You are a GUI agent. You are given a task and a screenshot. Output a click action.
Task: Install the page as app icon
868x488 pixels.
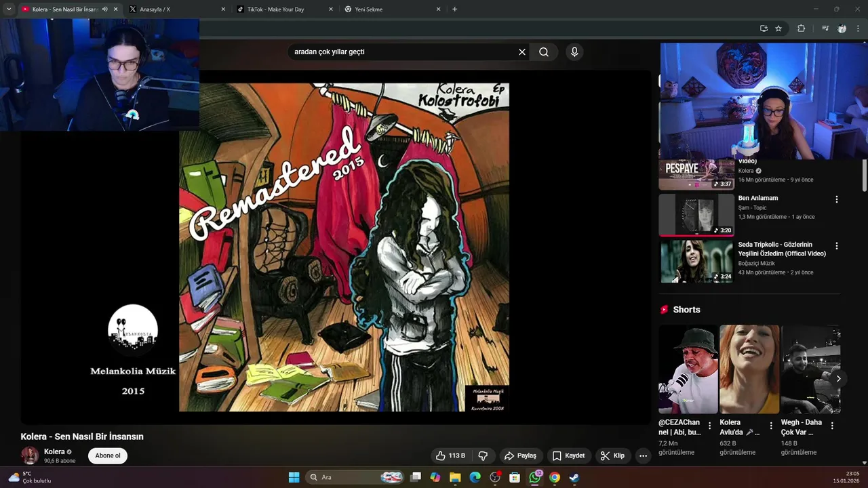click(764, 28)
